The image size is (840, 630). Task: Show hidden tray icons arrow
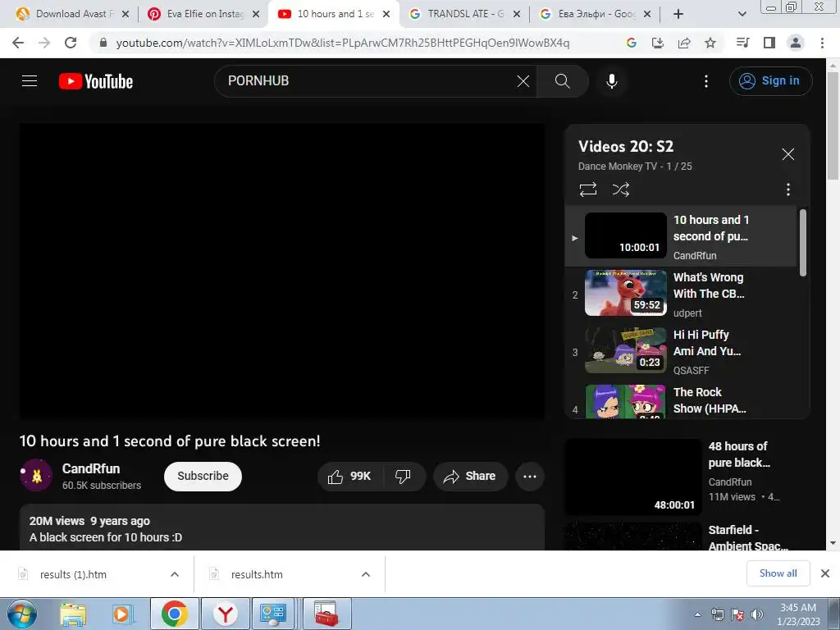(x=697, y=614)
